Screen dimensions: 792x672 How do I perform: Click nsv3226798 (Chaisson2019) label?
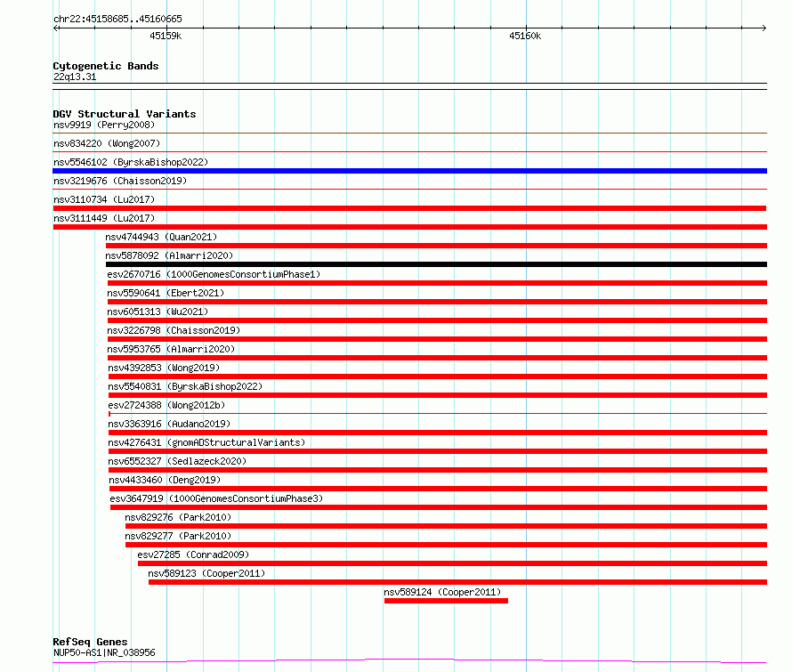click(x=174, y=330)
